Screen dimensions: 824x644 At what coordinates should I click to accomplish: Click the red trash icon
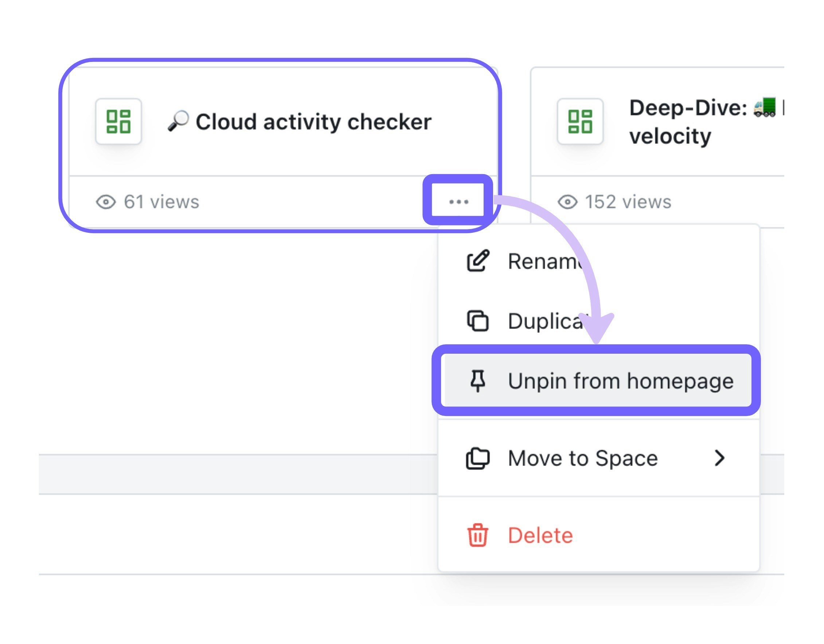[x=478, y=535]
